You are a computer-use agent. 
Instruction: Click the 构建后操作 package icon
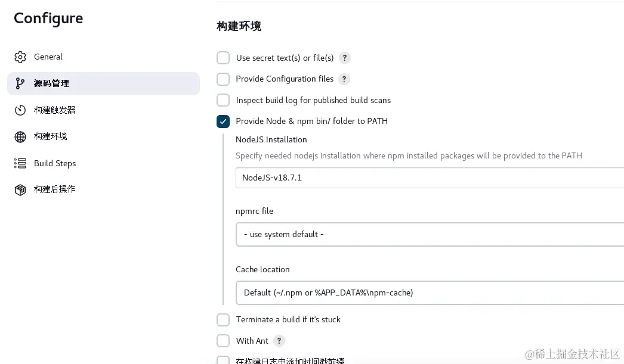[20, 190]
